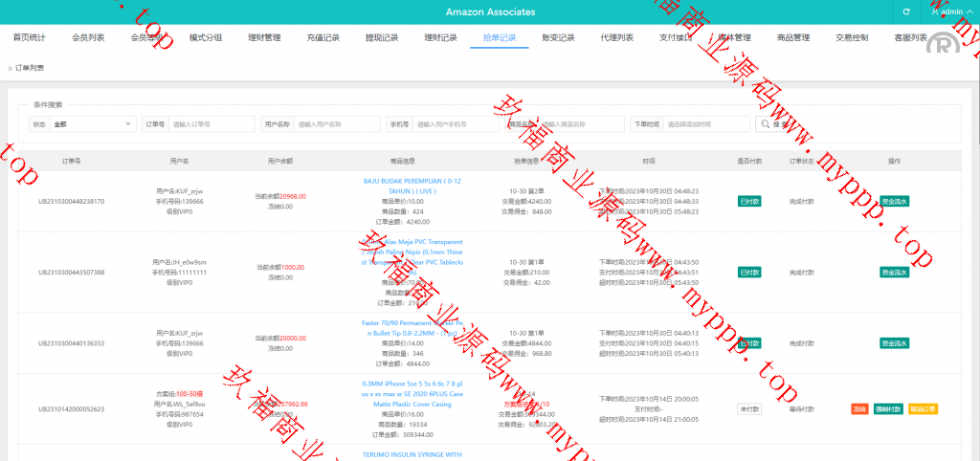This screenshot has height=461, width=980.
Task: Open the 交易控制 menu item
Action: (852, 38)
